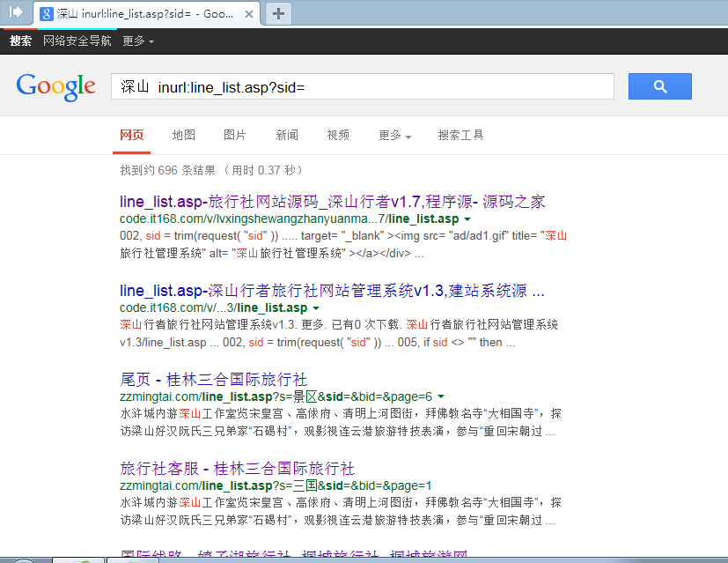The width and height of the screenshot is (728, 563).
Task: Open result 旅行社客服 - 桂林三合国际旅行社
Action: pyautogui.click(x=238, y=468)
